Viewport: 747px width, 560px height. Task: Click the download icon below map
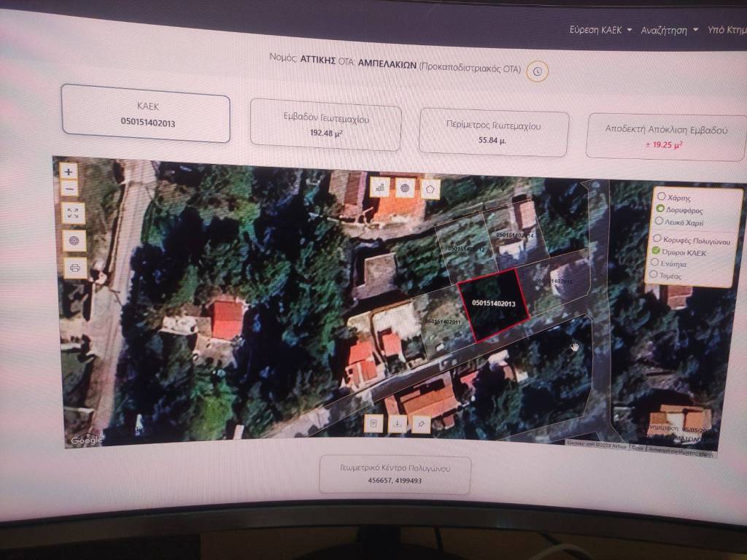tap(397, 422)
